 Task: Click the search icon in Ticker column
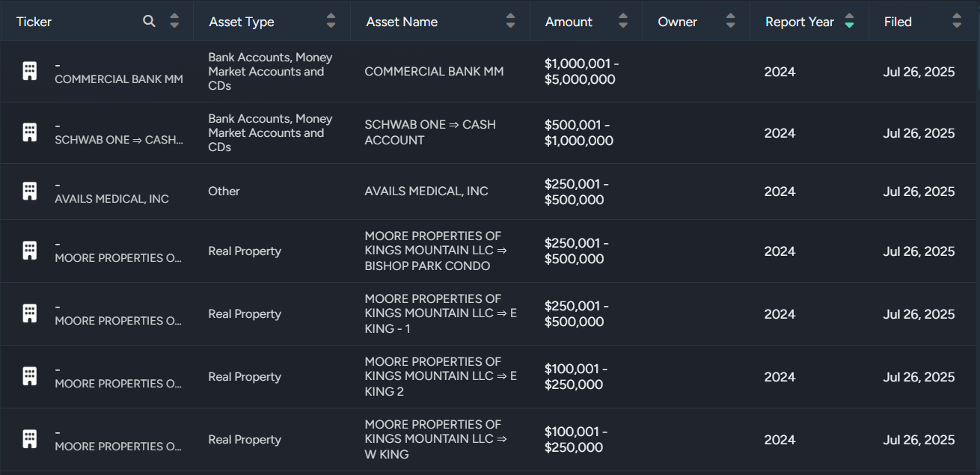point(150,21)
